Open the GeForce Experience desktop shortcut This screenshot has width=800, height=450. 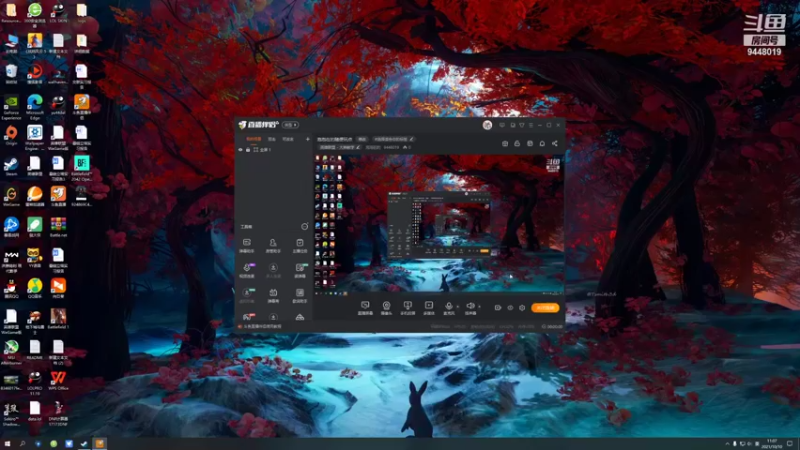pos(11,106)
